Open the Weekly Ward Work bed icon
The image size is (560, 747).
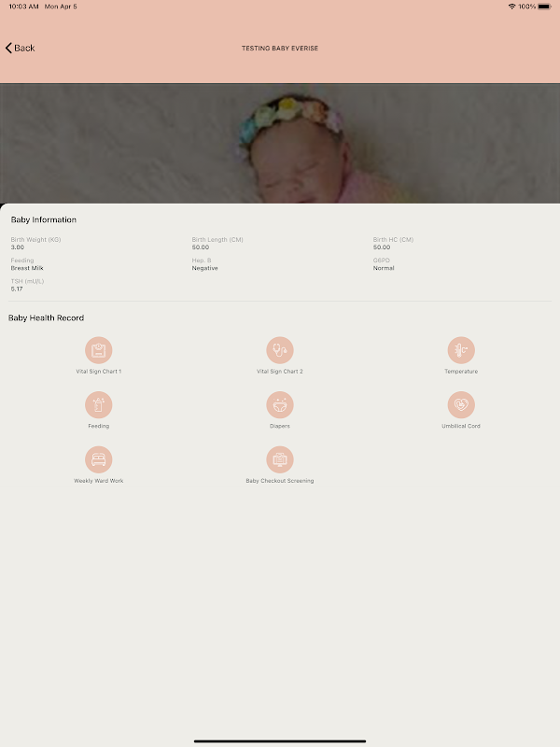99,459
